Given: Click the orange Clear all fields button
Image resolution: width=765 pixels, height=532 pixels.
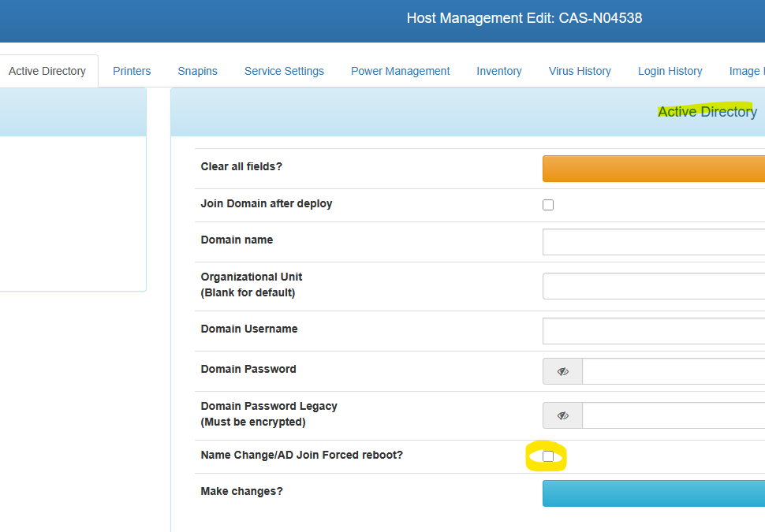Looking at the screenshot, I should point(654,169).
